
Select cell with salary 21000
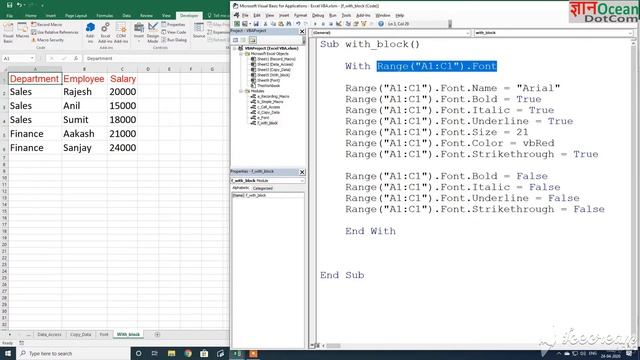(x=122, y=134)
